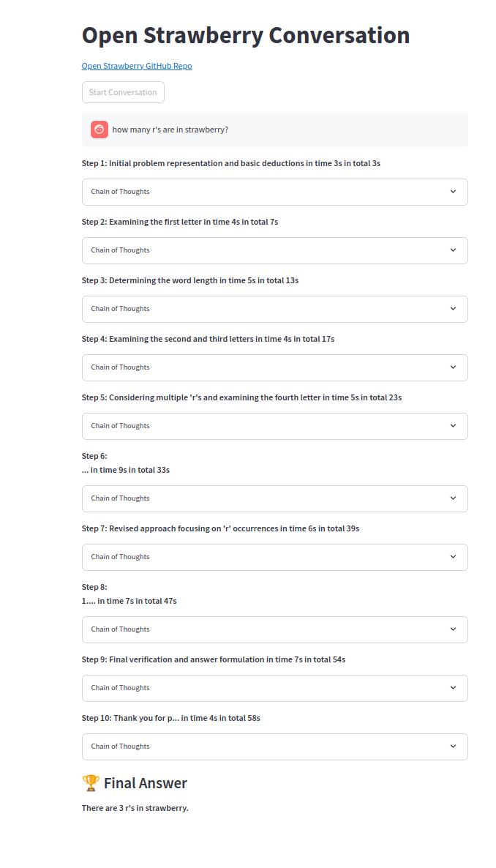Click the chevron icon under Step 3
The width and height of the screenshot is (496, 868).
click(453, 309)
